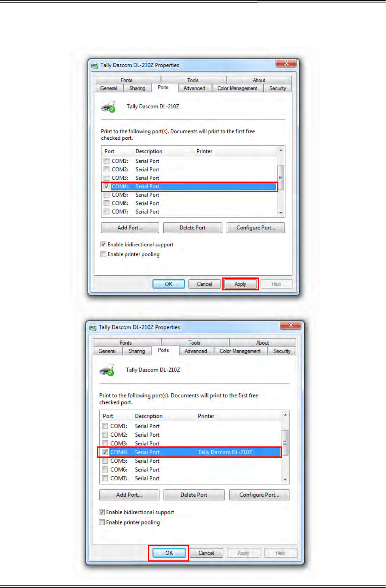Viewport: 386px width, 588px height.
Task: Enable printer pooling in lower dialog
Action: point(102,522)
